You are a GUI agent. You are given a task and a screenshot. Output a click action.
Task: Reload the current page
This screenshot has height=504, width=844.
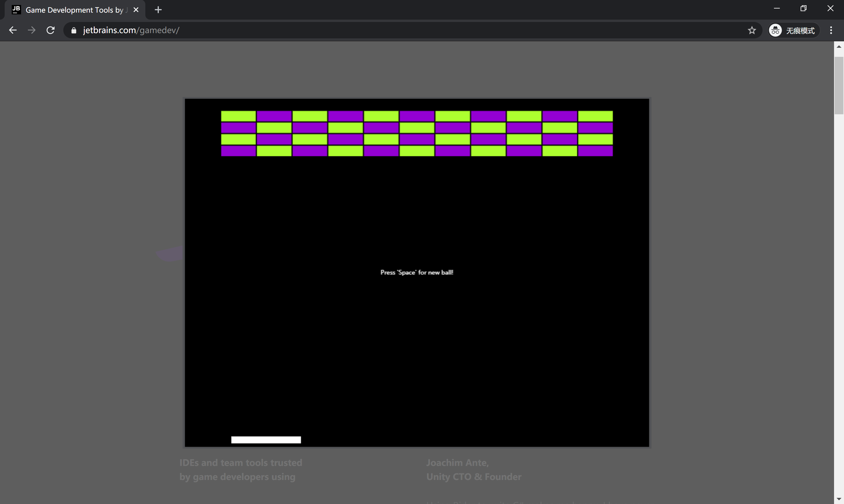pyautogui.click(x=51, y=30)
